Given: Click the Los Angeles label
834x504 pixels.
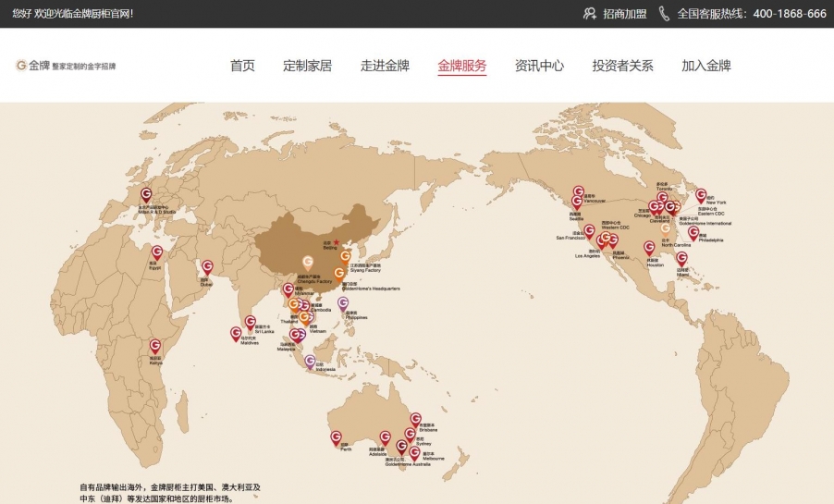Looking at the screenshot, I should coord(587,256).
